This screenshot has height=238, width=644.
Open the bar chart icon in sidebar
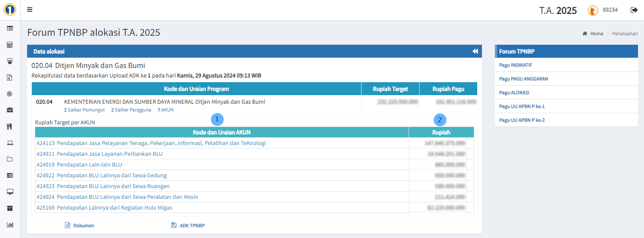10,225
